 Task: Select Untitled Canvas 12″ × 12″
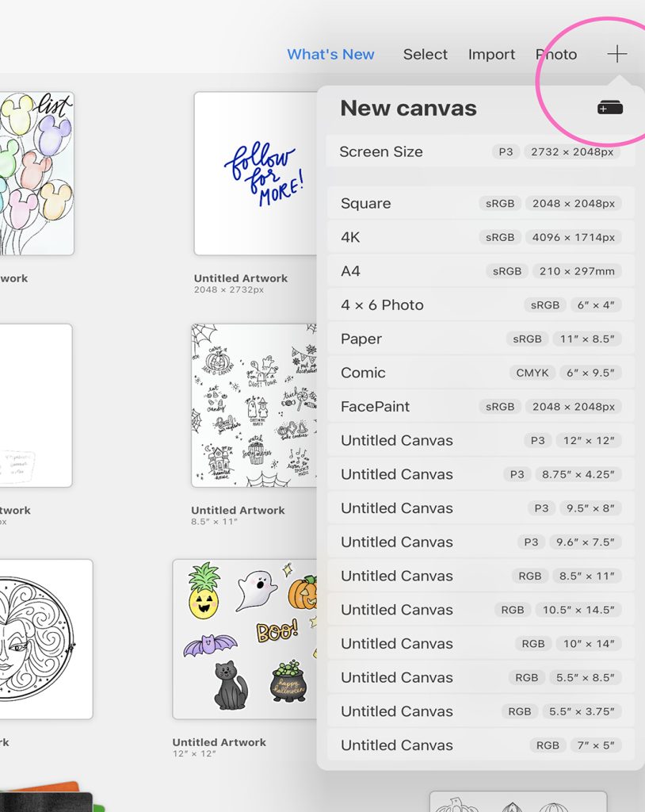click(x=480, y=440)
